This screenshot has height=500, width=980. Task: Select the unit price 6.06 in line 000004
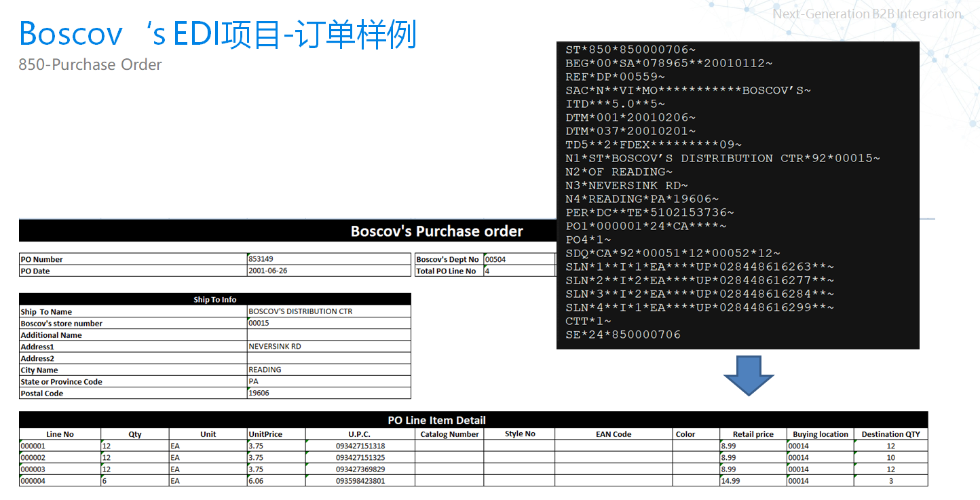pyautogui.click(x=276, y=480)
